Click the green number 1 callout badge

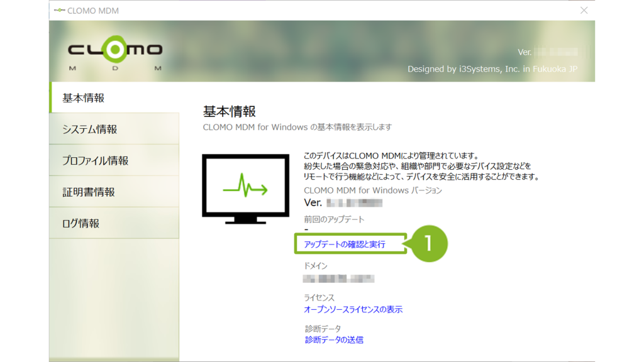[x=429, y=244]
